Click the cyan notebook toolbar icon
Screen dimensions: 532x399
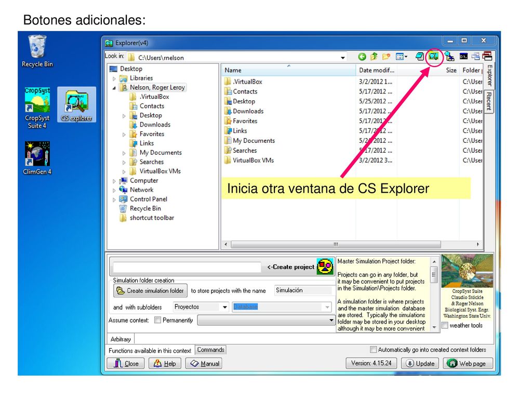(x=420, y=56)
